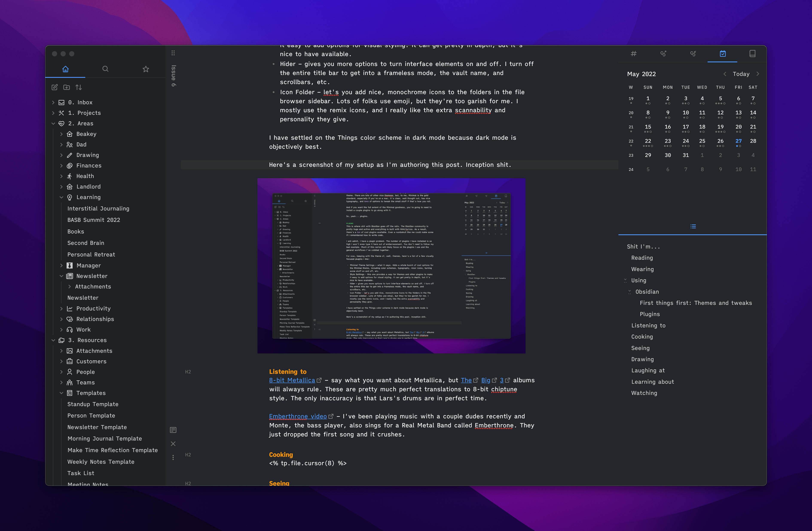
Task: Open more options vertical dots icon
Action: coord(173,457)
